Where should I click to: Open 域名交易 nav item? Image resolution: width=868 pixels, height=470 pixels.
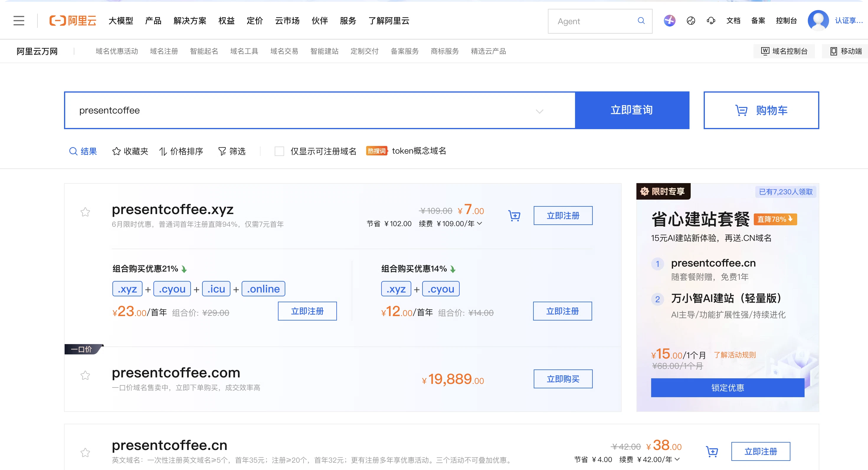(x=284, y=51)
